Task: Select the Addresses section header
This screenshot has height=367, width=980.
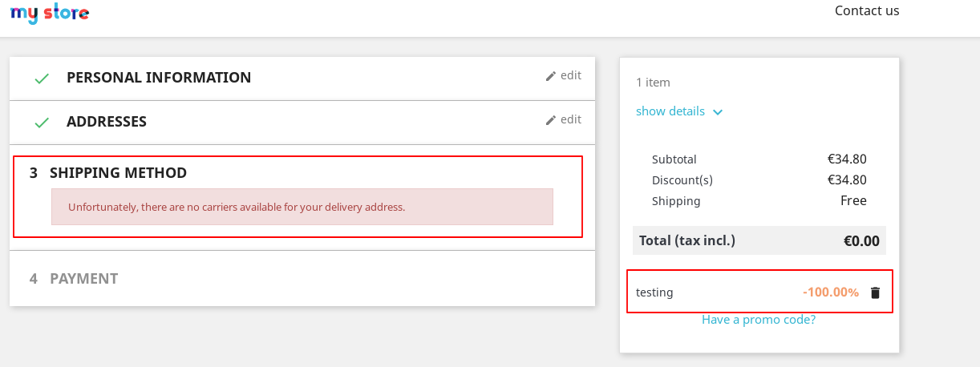Action: tap(107, 122)
